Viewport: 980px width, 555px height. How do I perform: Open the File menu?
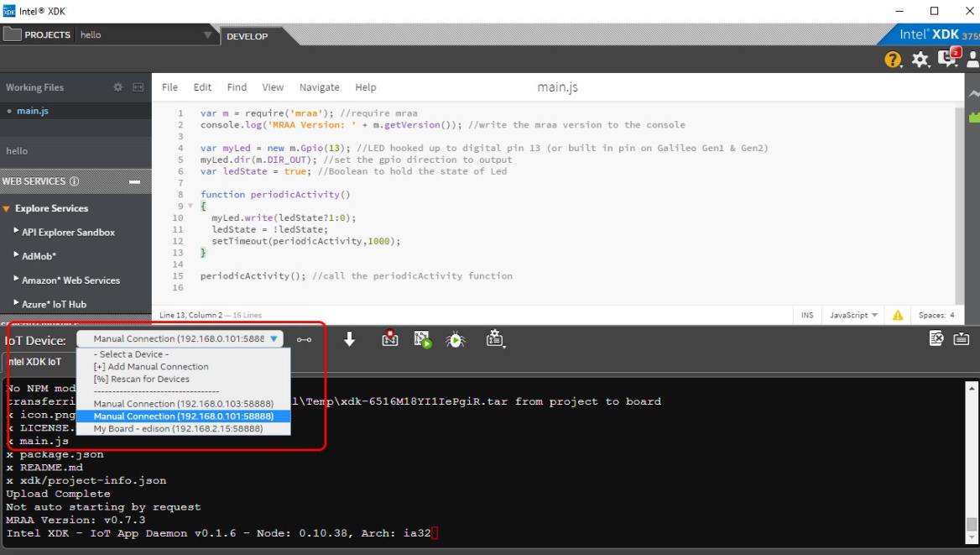coord(170,87)
